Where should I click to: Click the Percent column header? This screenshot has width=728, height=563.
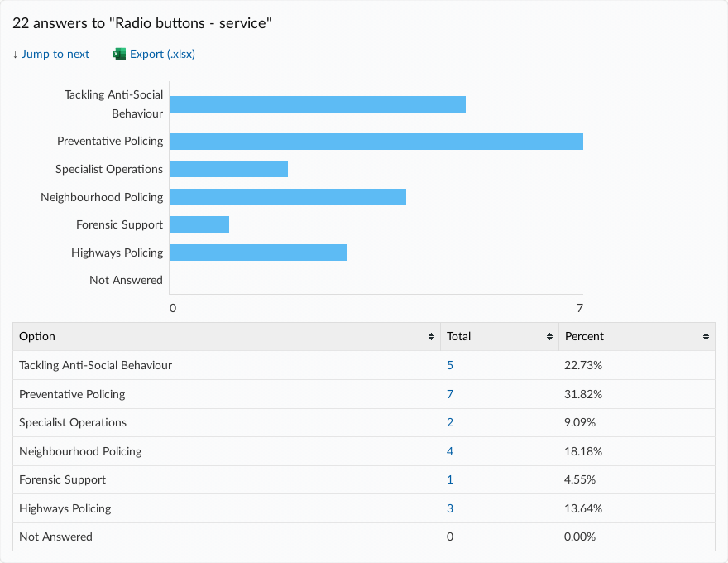pos(584,336)
